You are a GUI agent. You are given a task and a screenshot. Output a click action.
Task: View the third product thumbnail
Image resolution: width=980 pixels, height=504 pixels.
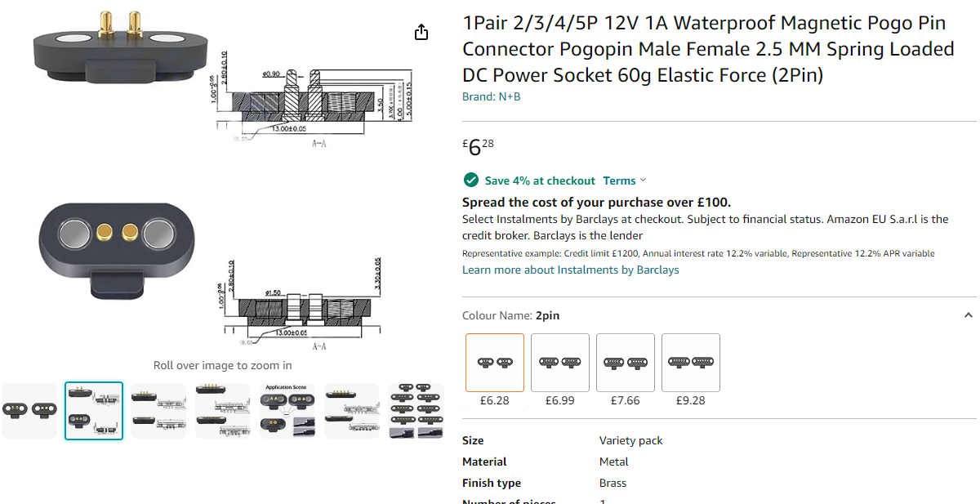point(158,411)
